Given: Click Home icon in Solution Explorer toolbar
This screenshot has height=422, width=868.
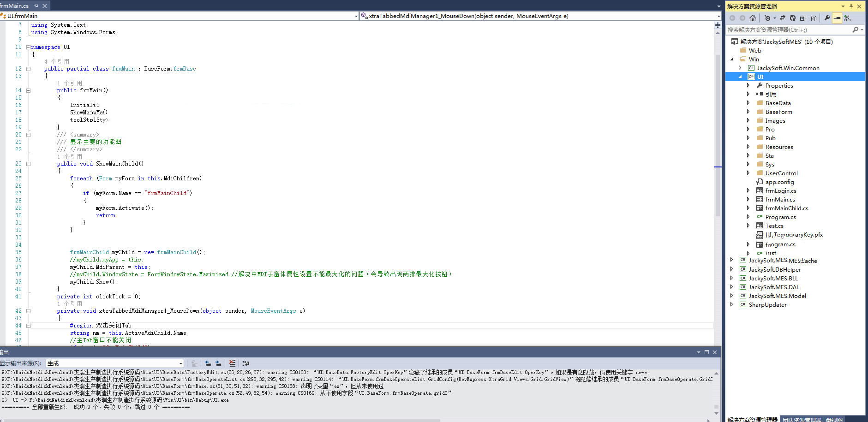Looking at the screenshot, I should coord(753,18).
